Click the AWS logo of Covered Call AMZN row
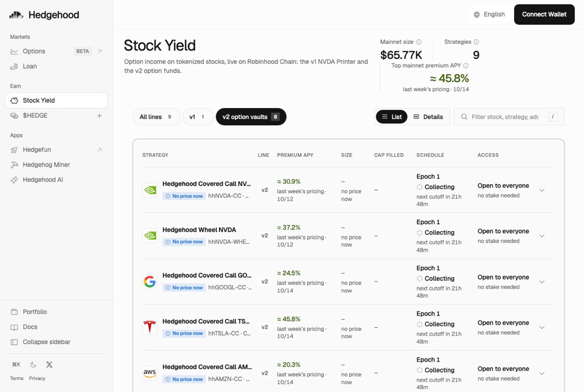Viewport: 584px width, 392px height. [150, 373]
